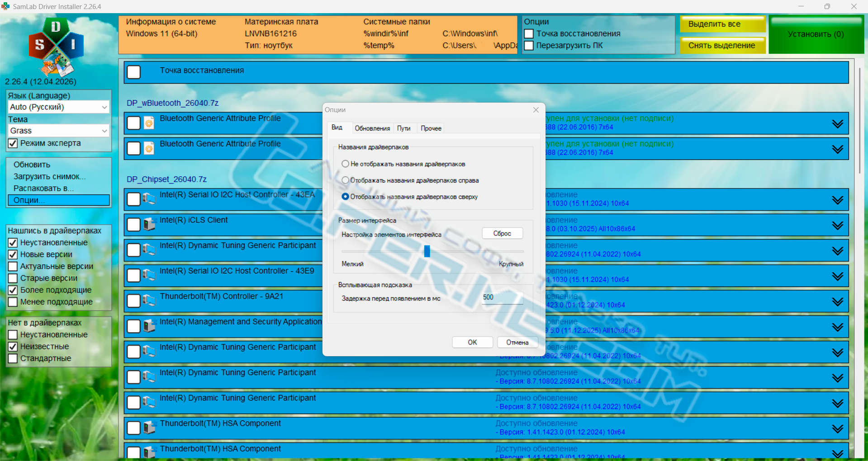Expand the Intel(R) Management and Security Application row
Image resolution: width=868 pixels, height=461 pixels.
pyautogui.click(x=838, y=327)
